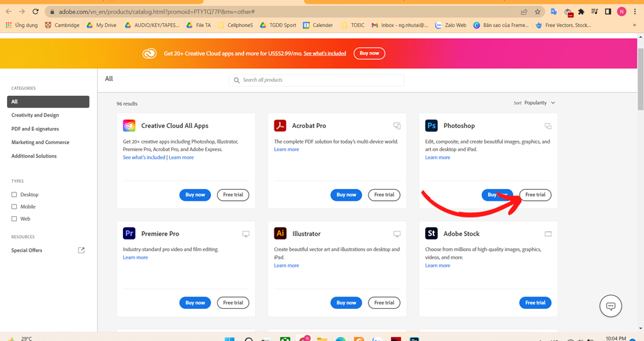The height and width of the screenshot is (341, 644).
Task: Expand the Sort Popularity dropdown
Action: tap(539, 103)
